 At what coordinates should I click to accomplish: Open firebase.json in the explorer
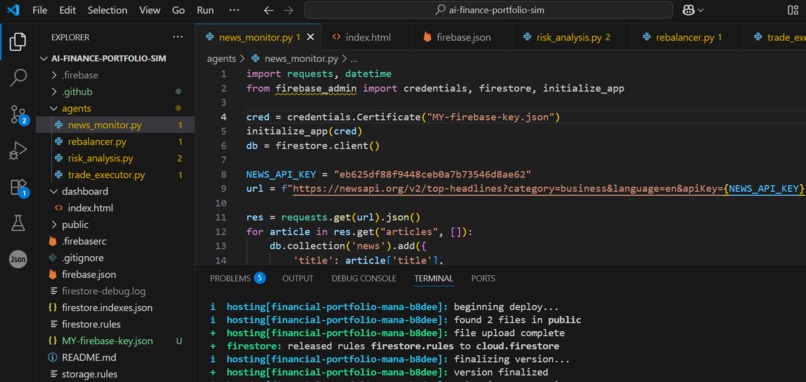tap(88, 275)
